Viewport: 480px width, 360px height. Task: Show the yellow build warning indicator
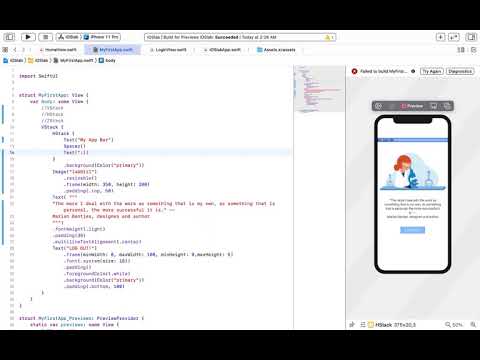pos(329,37)
